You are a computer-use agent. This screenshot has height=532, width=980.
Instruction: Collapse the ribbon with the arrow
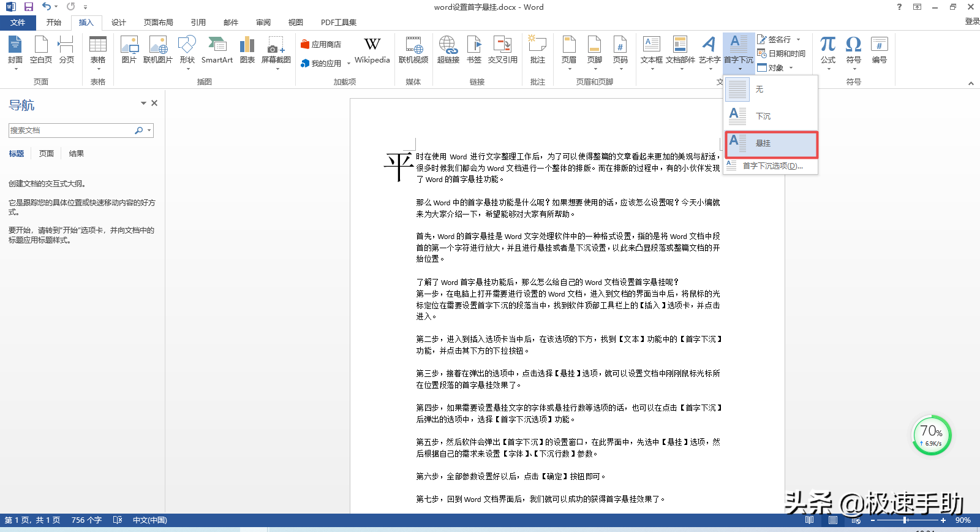pyautogui.click(x=971, y=83)
